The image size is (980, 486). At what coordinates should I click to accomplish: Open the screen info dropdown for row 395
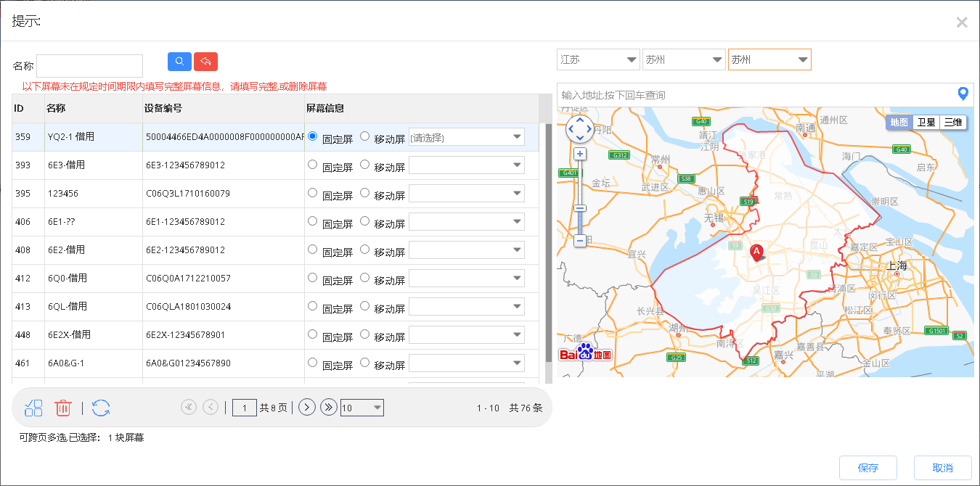click(x=467, y=194)
